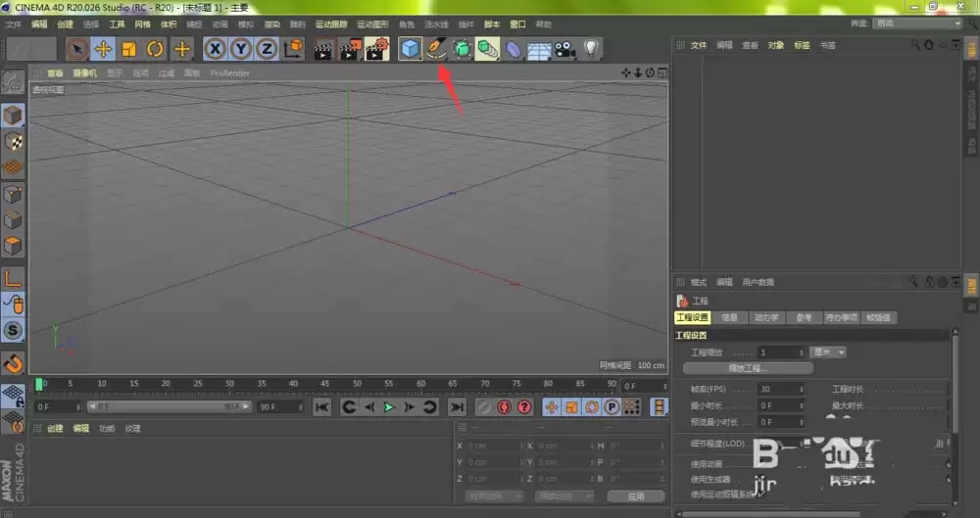Click the 缩放工程... button

[x=748, y=368]
